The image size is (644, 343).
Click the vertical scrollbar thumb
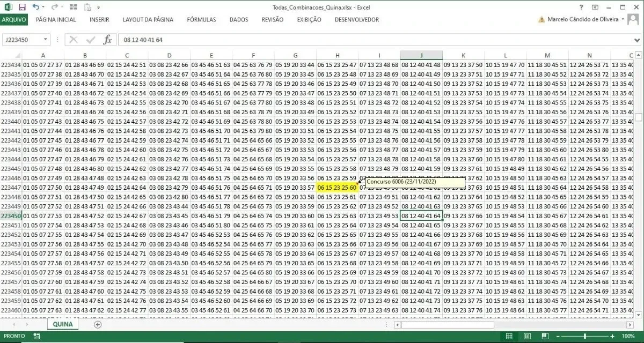[x=639, y=117]
